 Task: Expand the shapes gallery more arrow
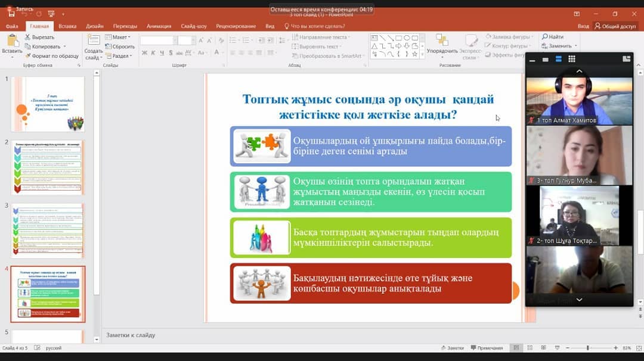[x=422, y=54]
